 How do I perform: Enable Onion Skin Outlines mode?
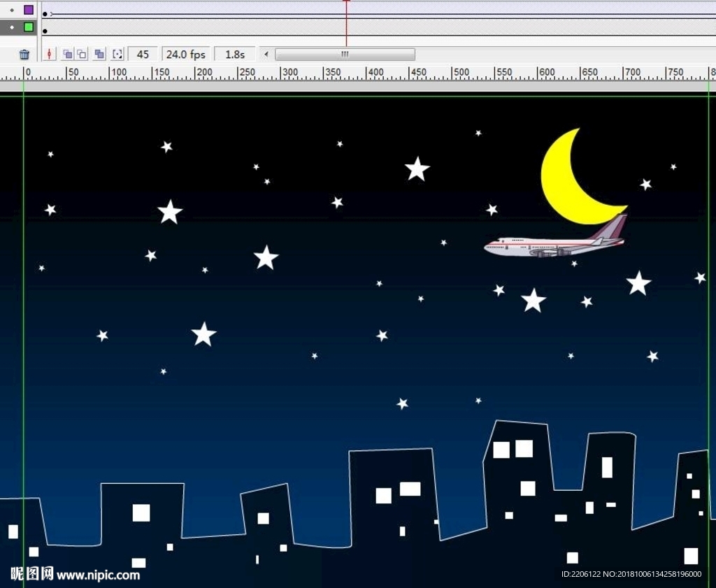pyautogui.click(x=82, y=55)
